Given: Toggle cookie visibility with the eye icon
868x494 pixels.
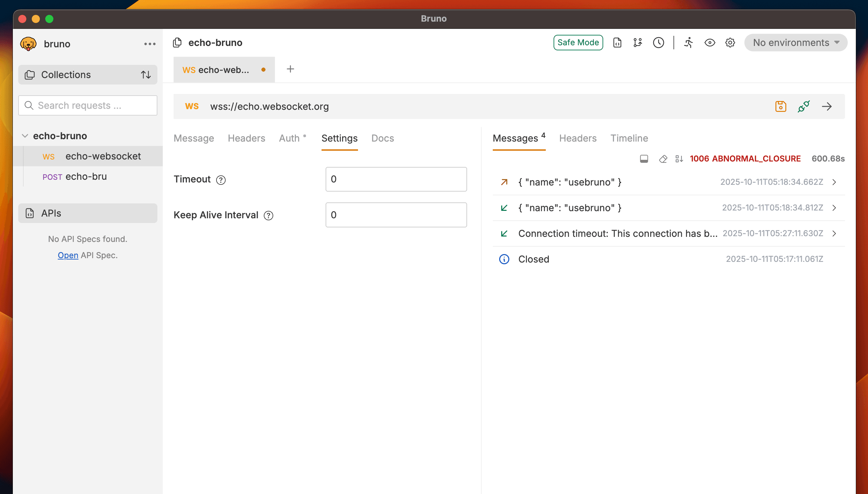Looking at the screenshot, I should pyautogui.click(x=710, y=43).
